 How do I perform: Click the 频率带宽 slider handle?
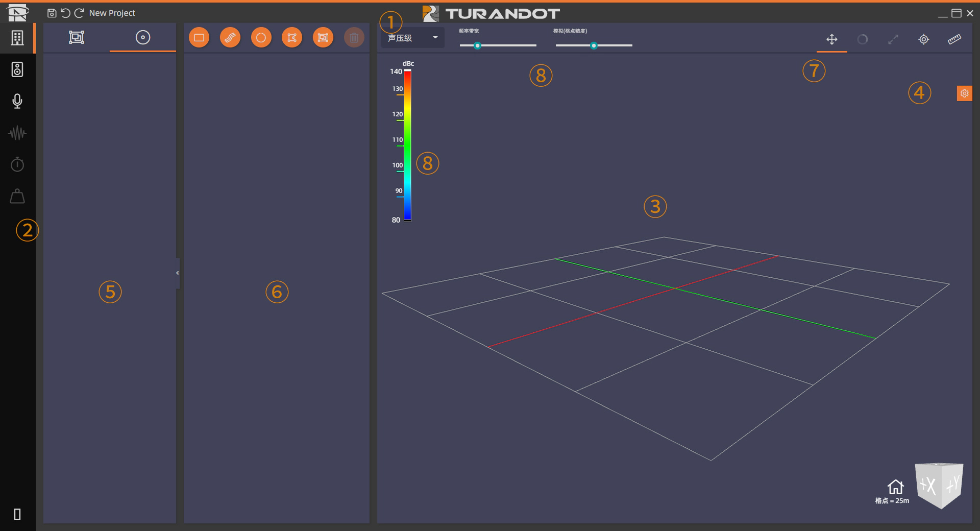pyautogui.click(x=477, y=46)
